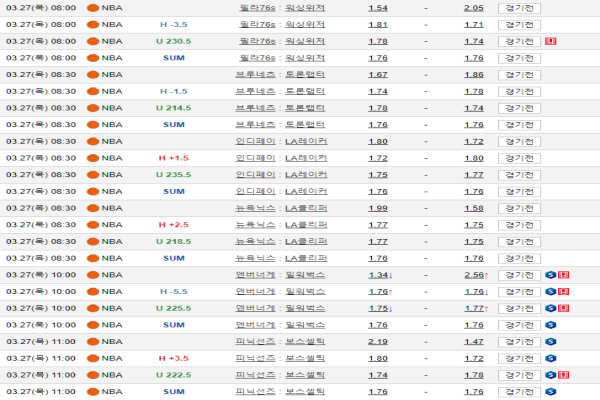The height and width of the screenshot is (400, 600).
Task: Click the basketball icon in the H -3.5 row
Action: [x=93, y=24]
